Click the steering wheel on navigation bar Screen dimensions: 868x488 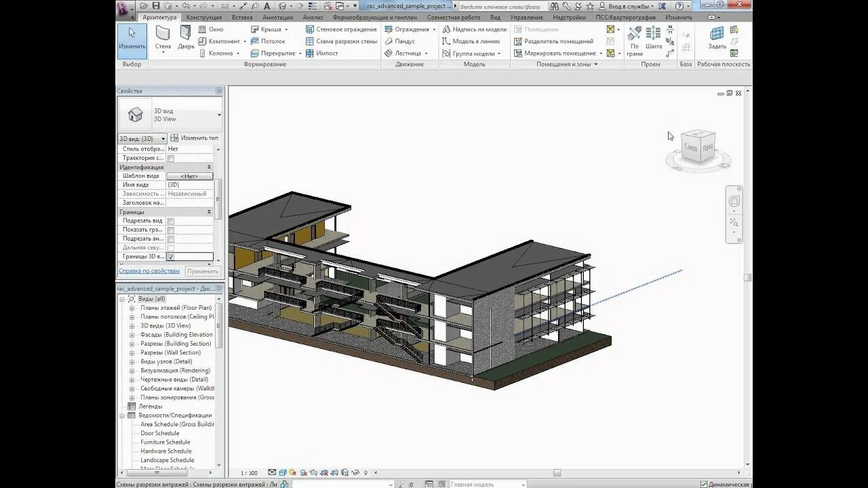[734, 201]
